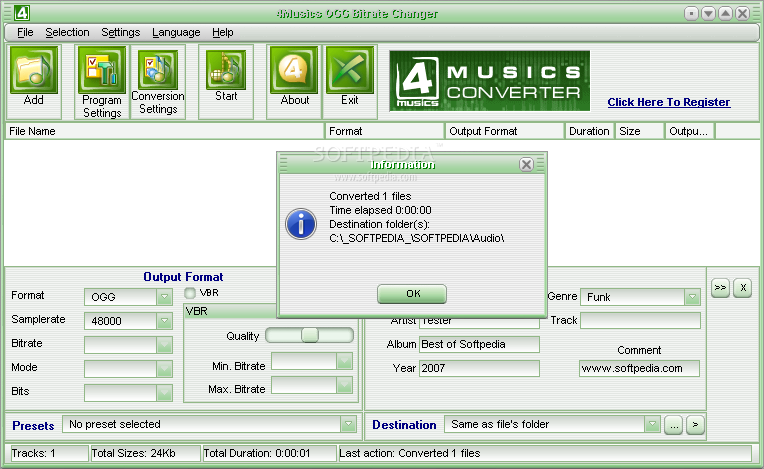Image resolution: width=764 pixels, height=469 pixels.
Task: Click the Exit toolbar icon
Action: [x=349, y=70]
